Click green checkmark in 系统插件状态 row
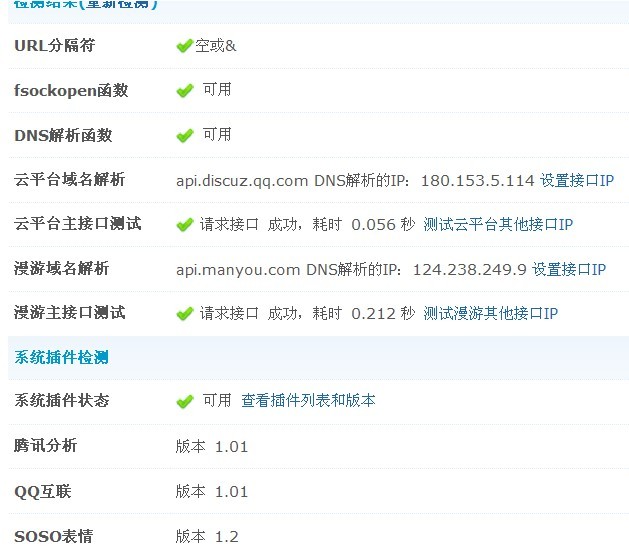 click(x=185, y=402)
